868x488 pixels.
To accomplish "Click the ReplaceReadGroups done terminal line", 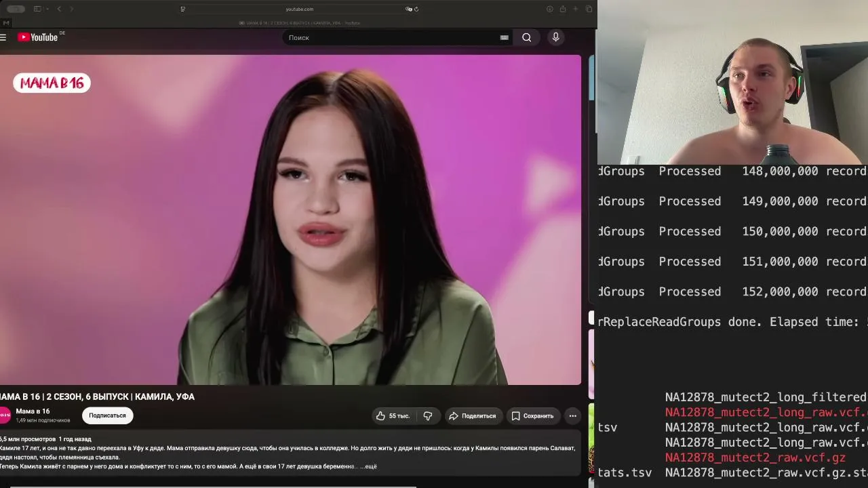I will 732,322.
